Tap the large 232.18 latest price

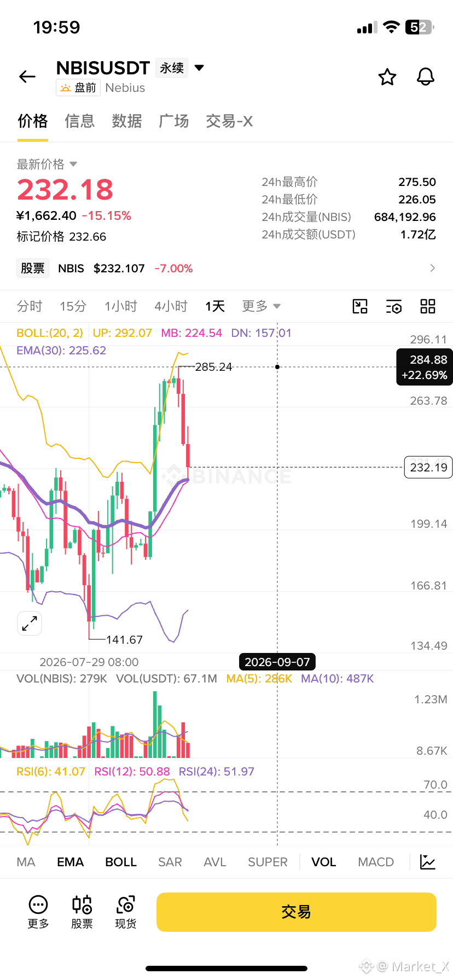[x=65, y=190]
